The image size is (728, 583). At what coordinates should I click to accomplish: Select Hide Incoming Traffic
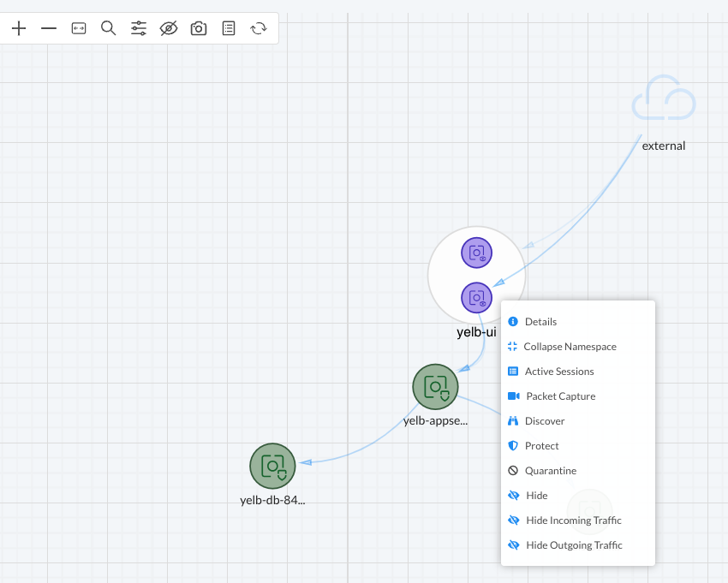pos(578,521)
